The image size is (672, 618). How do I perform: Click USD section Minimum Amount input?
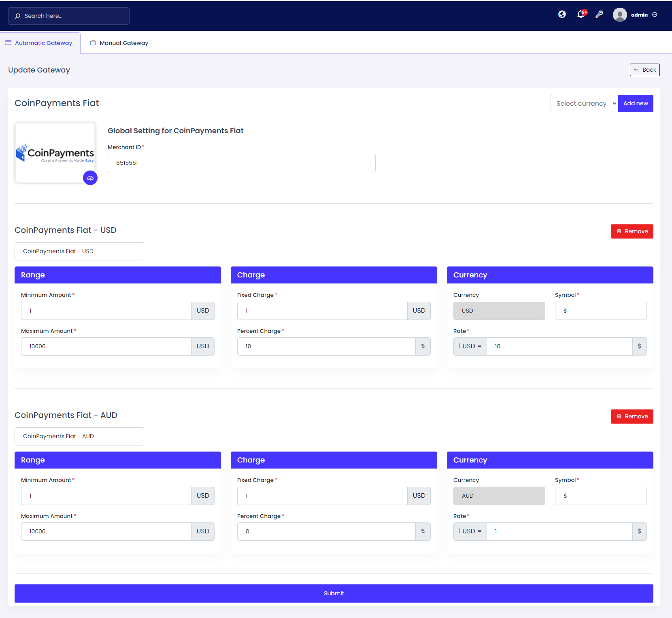pos(106,311)
